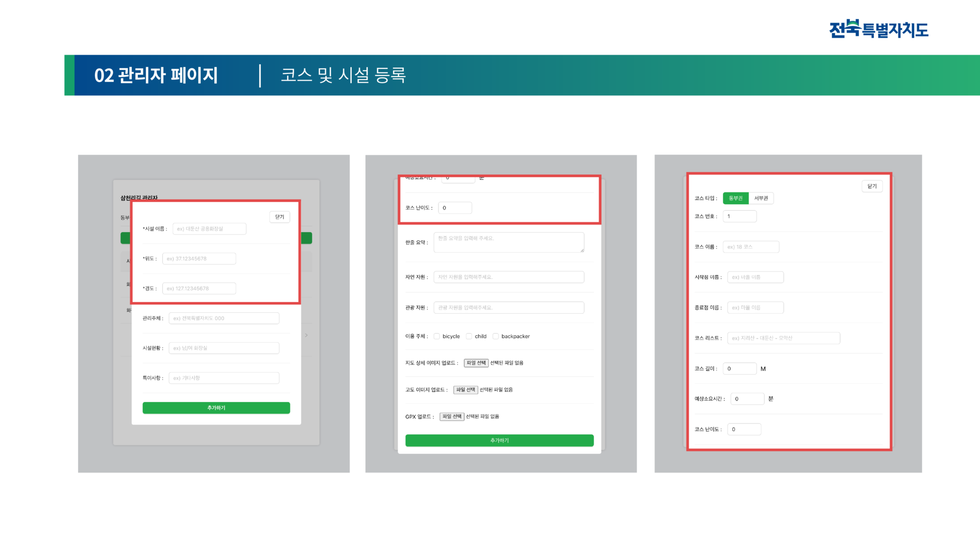Choose file for 고도 이미지 업로드
Image resolution: width=980 pixels, height=551 pixels.
(465, 390)
